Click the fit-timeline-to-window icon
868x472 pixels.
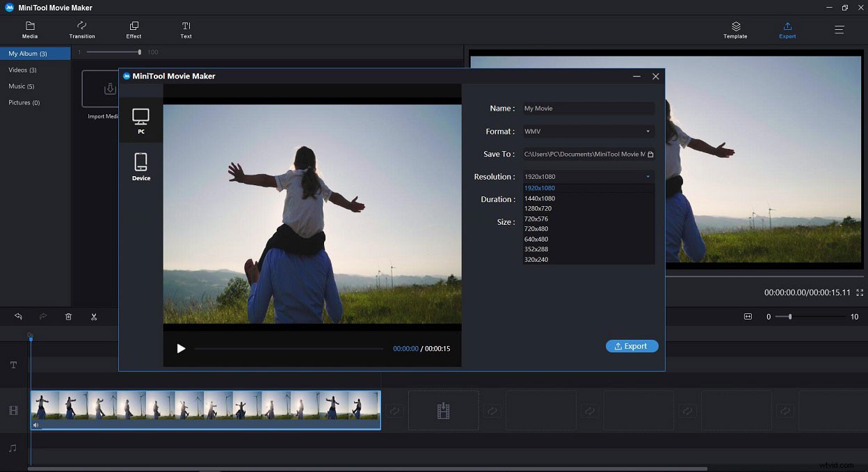[x=748, y=316]
